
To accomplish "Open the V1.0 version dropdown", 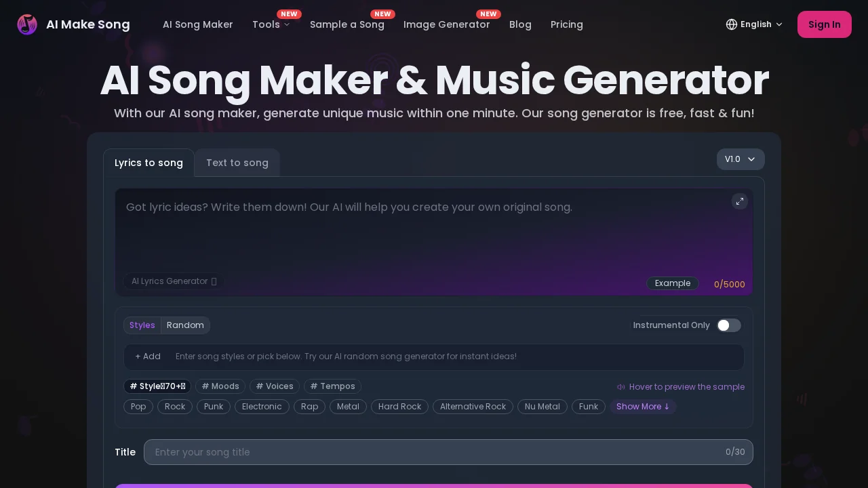I will point(741,159).
